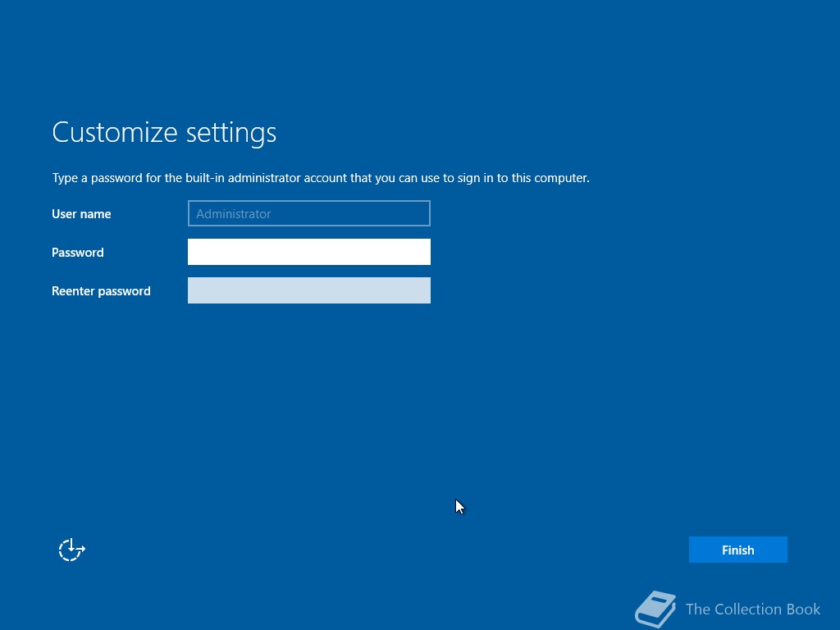Click the Finish button
Viewport: 840px width, 630px height.
click(737, 550)
